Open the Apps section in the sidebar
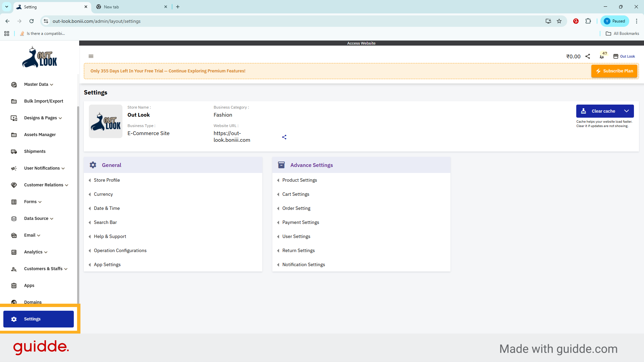Screen dimensions: 644x362 (x=29, y=285)
